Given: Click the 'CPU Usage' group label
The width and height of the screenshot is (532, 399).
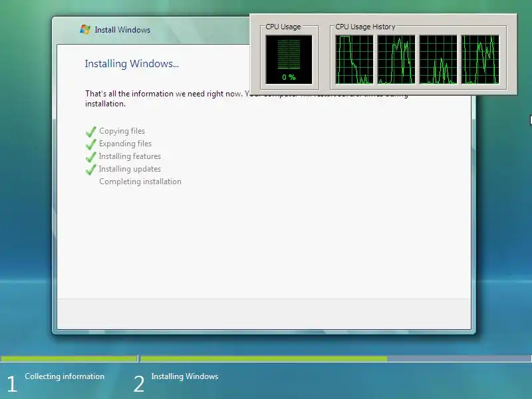Looking at the screenshot, I should (x=283, y=27).
